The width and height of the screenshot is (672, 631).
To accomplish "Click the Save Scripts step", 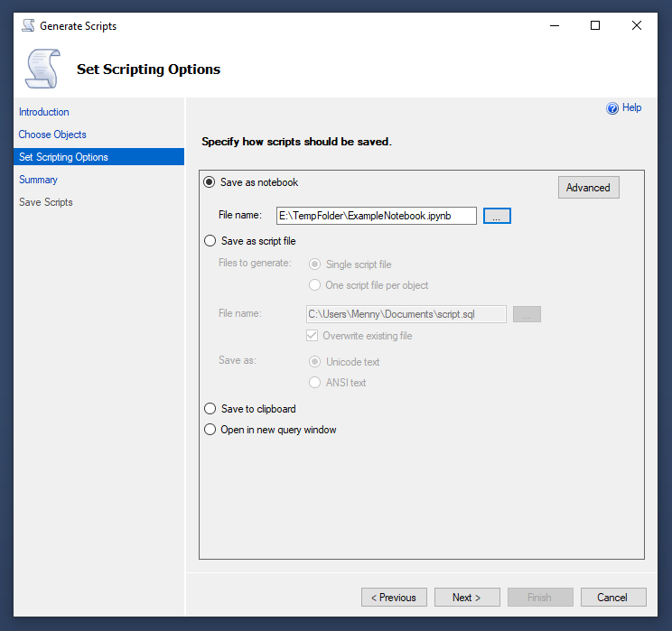I will click(46, 202).
